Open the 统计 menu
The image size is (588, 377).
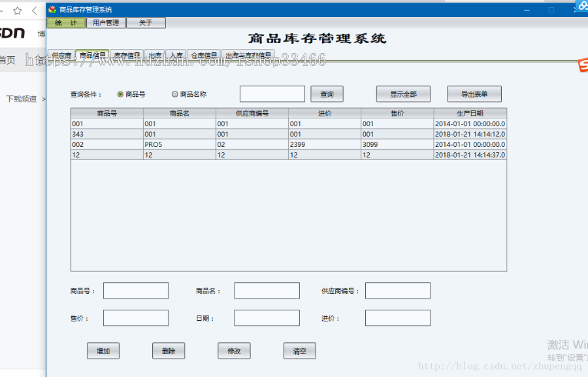[65, 22]
